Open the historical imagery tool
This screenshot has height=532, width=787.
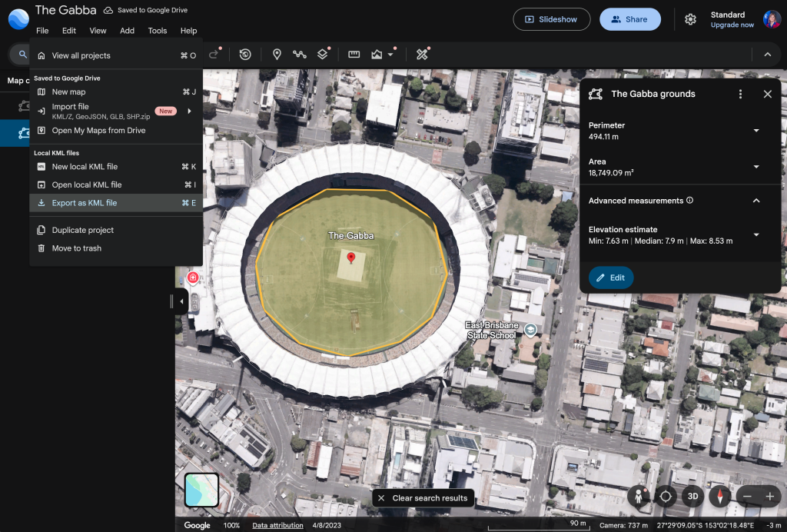(245, 55)
